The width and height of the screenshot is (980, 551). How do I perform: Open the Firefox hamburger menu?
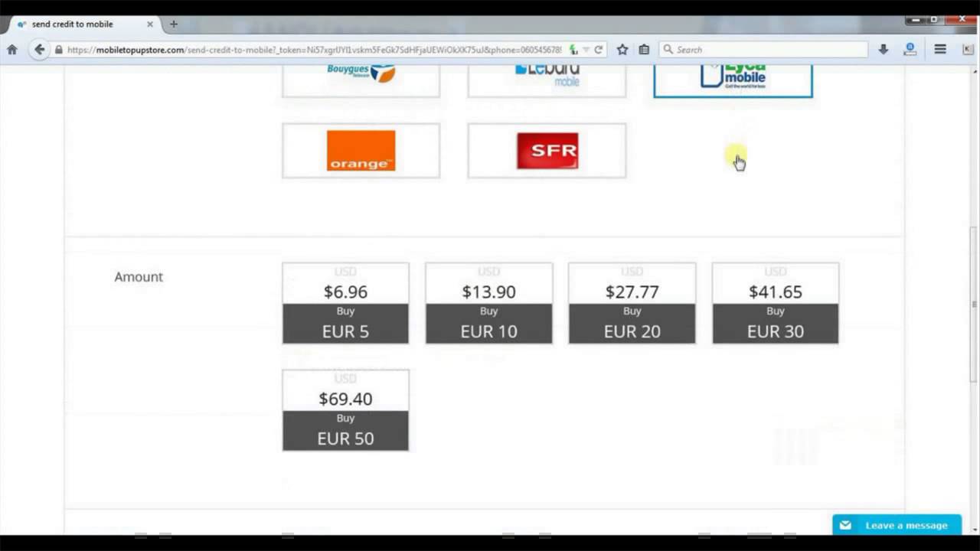coord(940,50)
